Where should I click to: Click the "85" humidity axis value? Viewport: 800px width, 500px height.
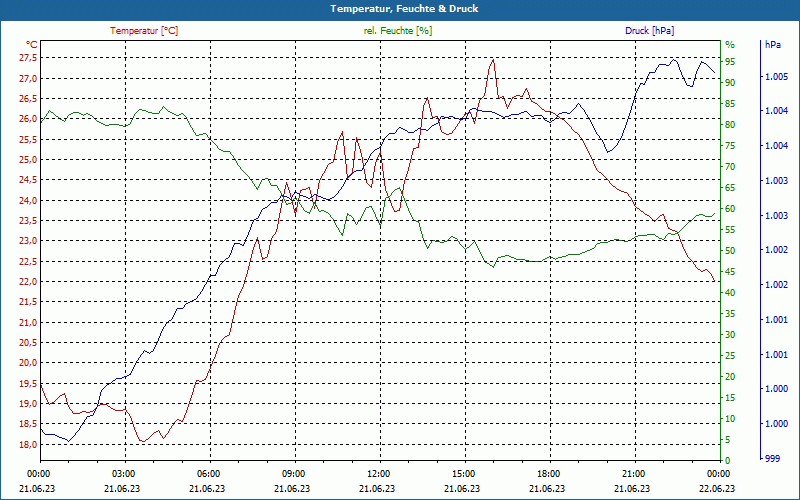point(730,104)
